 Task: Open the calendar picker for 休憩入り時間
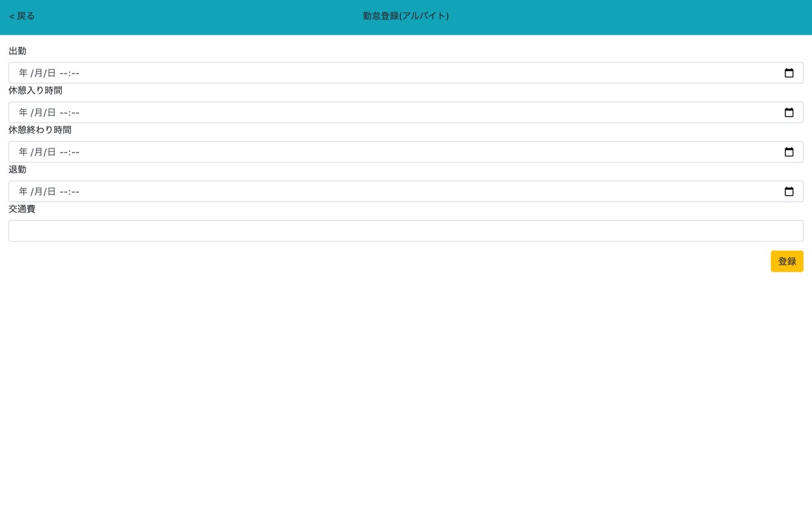click(789, 113)
